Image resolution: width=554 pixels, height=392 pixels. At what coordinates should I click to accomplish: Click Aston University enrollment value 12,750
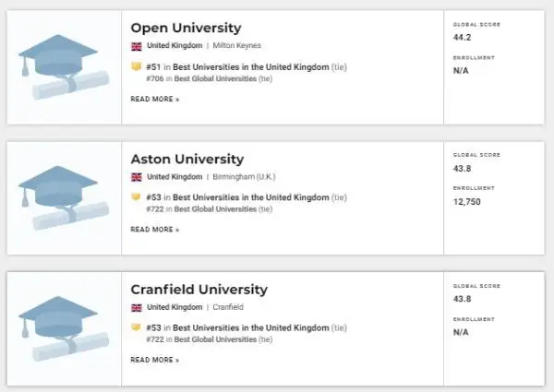[x=466, y=202]
